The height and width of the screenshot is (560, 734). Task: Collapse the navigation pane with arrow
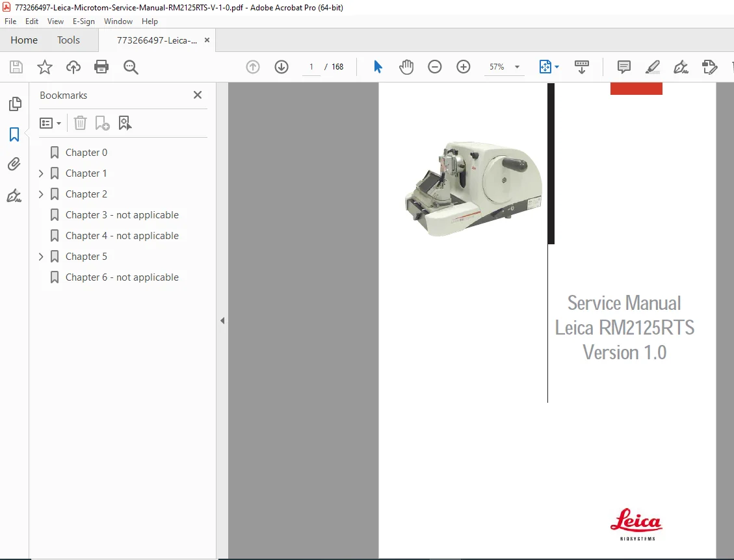pos(222,321)
